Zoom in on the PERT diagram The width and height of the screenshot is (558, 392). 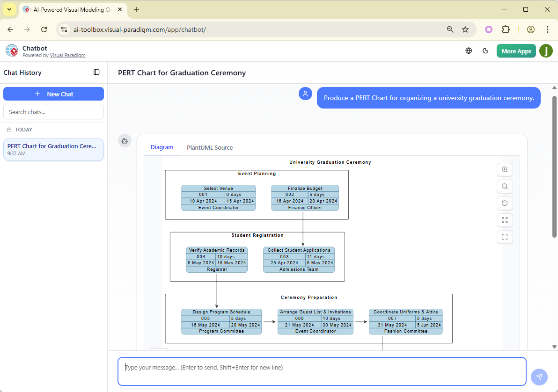pos(505,169)
